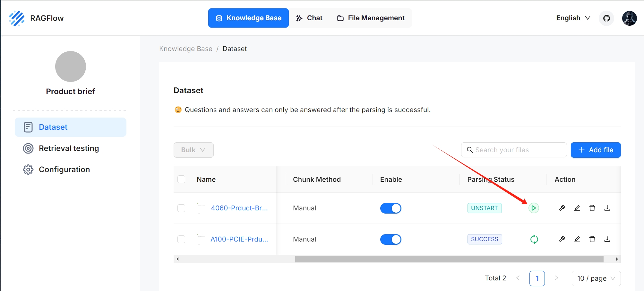Open the 4060-Prduct-Br file link
Image resolution: width=644 pixels, height=291 pixels.
tap(239, 208)
